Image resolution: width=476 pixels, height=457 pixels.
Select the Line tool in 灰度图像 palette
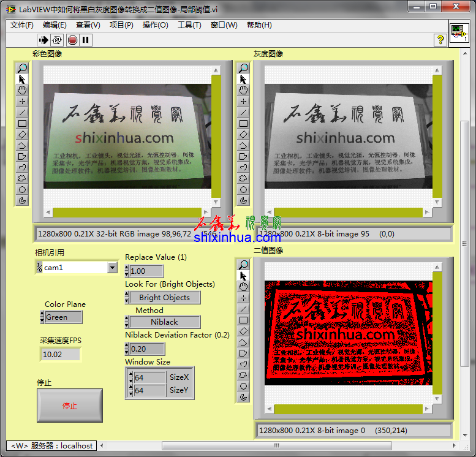(244, 112)
